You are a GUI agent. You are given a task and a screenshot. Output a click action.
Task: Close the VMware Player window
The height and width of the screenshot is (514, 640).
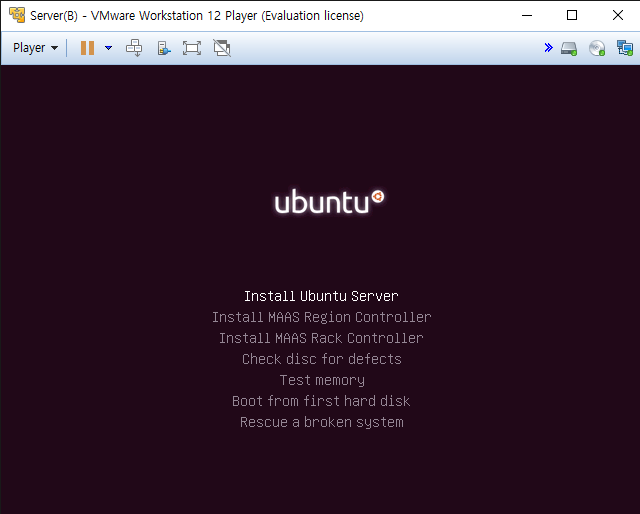[x=618, y=16]
